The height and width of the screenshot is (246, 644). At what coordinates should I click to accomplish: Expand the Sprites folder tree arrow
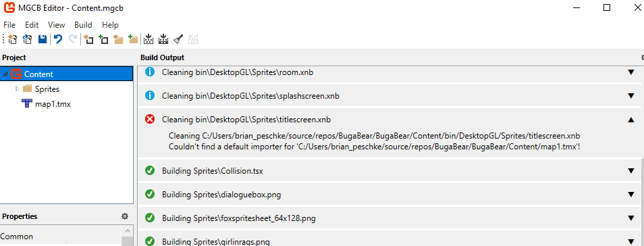coord(18,89)
